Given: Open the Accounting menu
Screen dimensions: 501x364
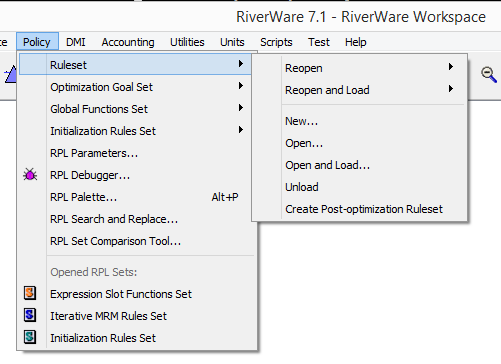Looking at the screenshot, I should click(128, 42).
